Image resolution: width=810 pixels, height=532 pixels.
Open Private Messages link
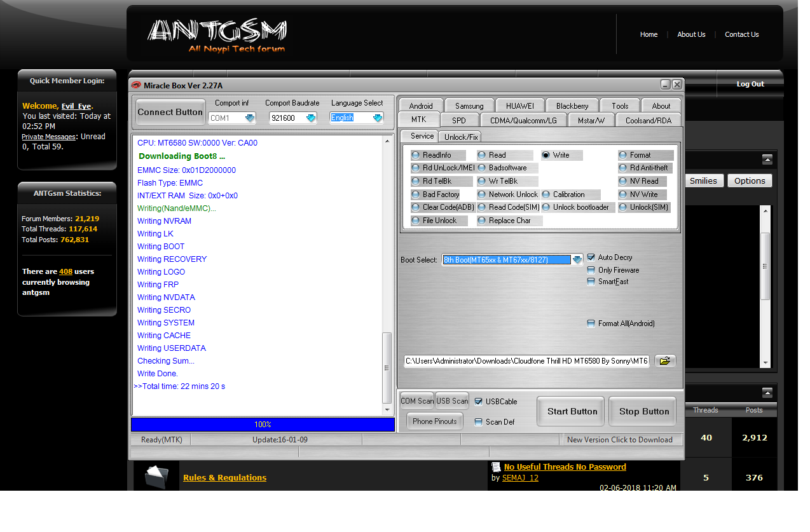[x=49, y=137]
